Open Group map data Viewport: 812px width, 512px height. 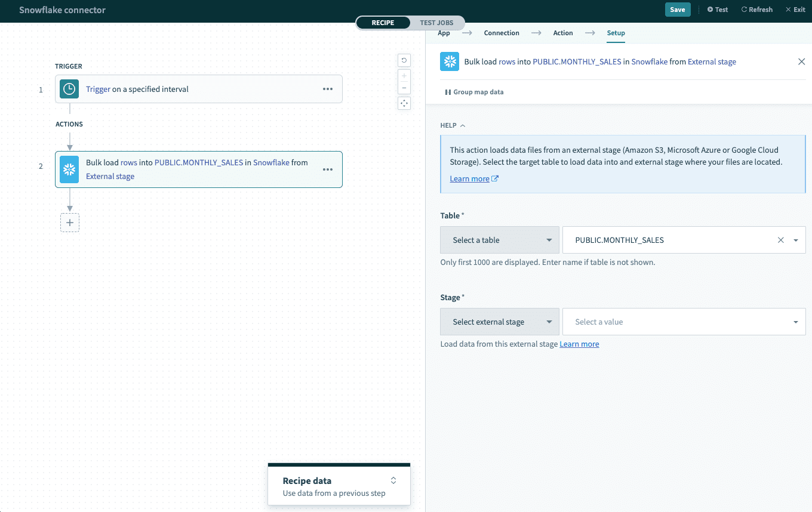coord(474,91)
